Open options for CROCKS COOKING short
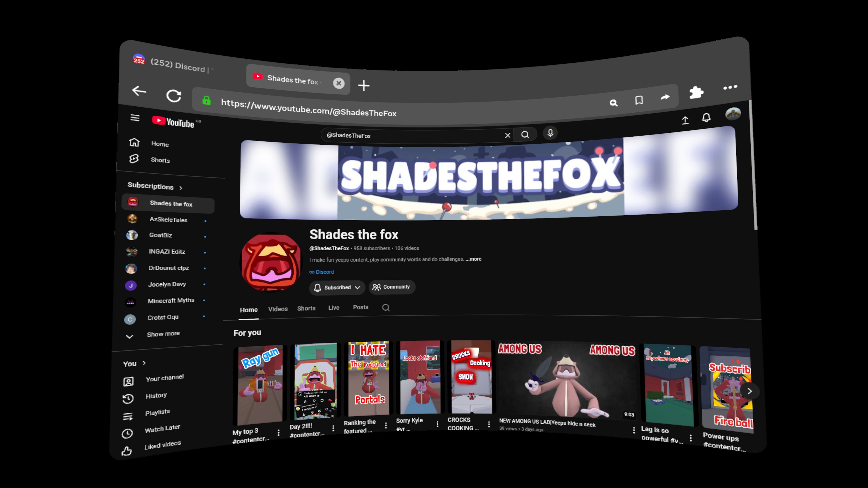The width and height of the screenshot is (868, 488). pyautogui.click(x=489, y=424)
